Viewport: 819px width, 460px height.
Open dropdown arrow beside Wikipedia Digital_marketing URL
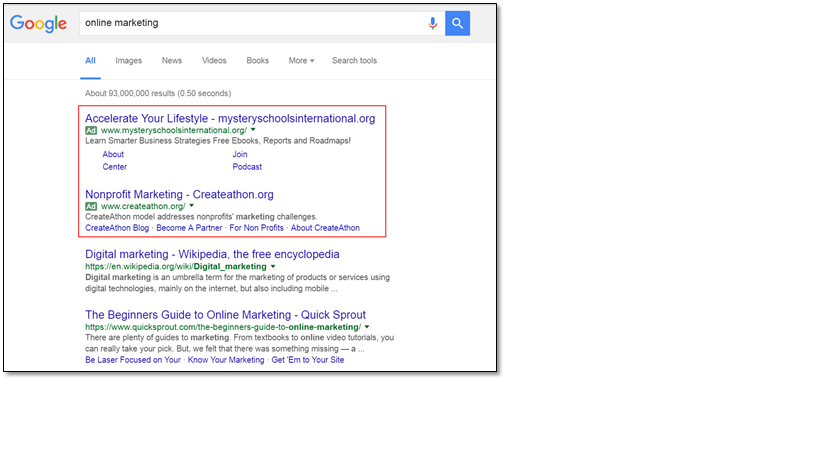pyautogui.click(x=273, y=266)
